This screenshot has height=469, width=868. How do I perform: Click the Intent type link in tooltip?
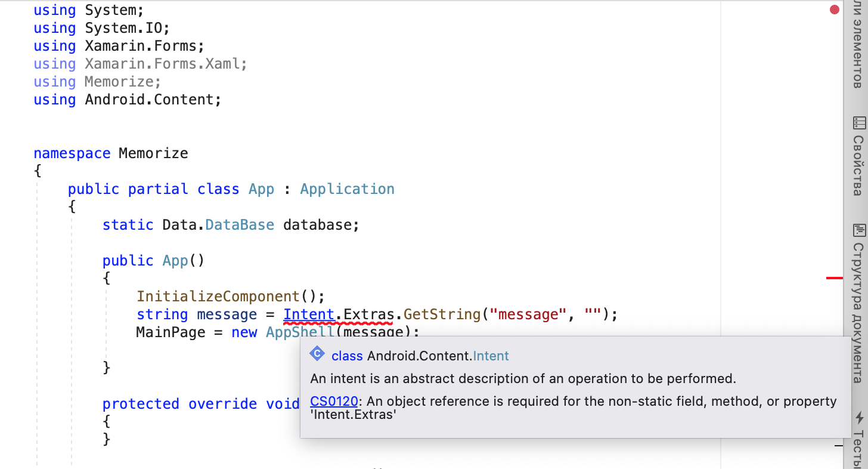(x=491, y=356)
